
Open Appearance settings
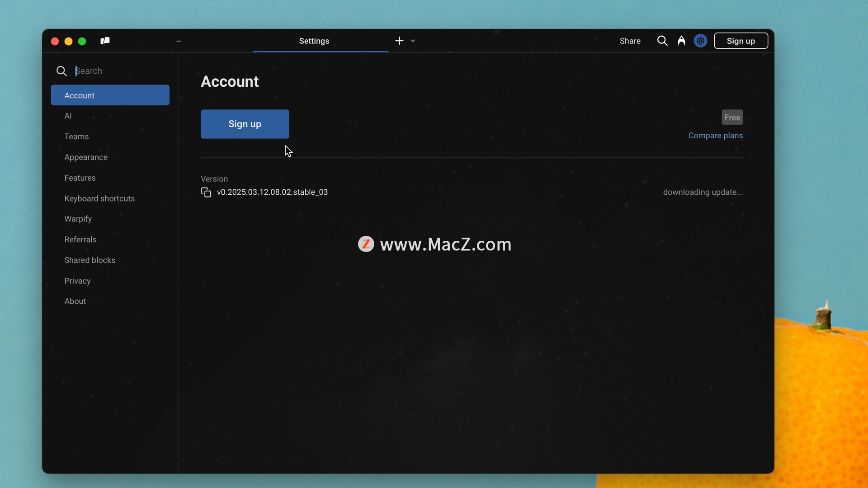pyautogui.click(x=110, y=157)
